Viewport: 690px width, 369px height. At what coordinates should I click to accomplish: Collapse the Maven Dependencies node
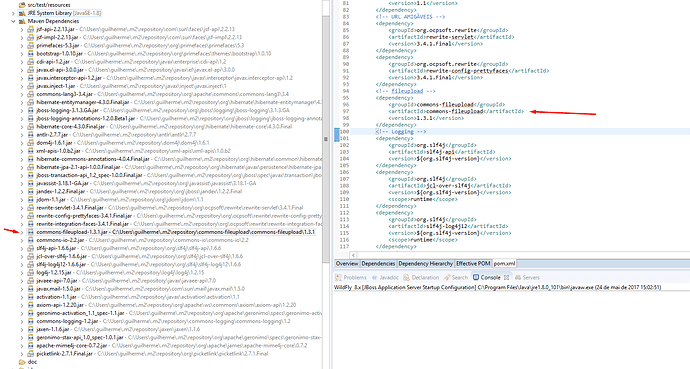click(x=13, y=21)
